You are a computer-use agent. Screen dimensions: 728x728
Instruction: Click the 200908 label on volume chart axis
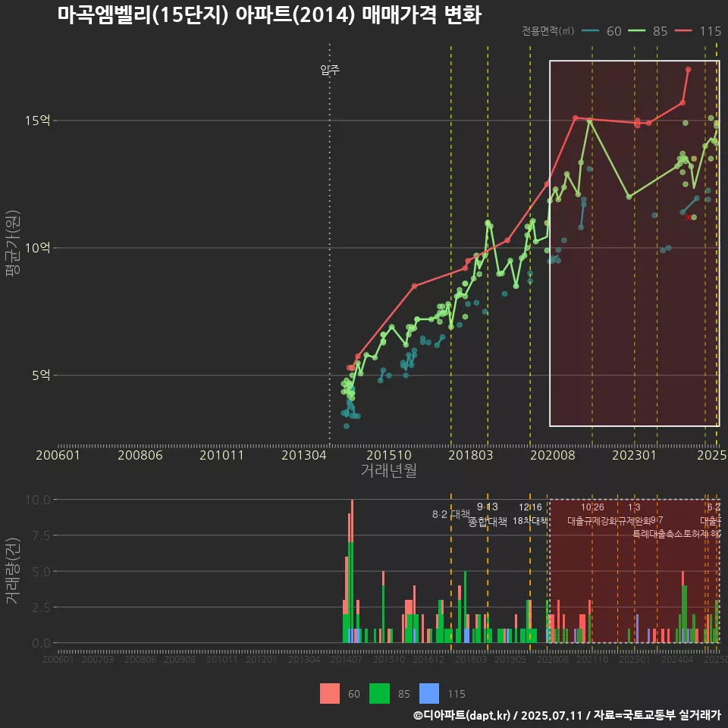point(180,659)
